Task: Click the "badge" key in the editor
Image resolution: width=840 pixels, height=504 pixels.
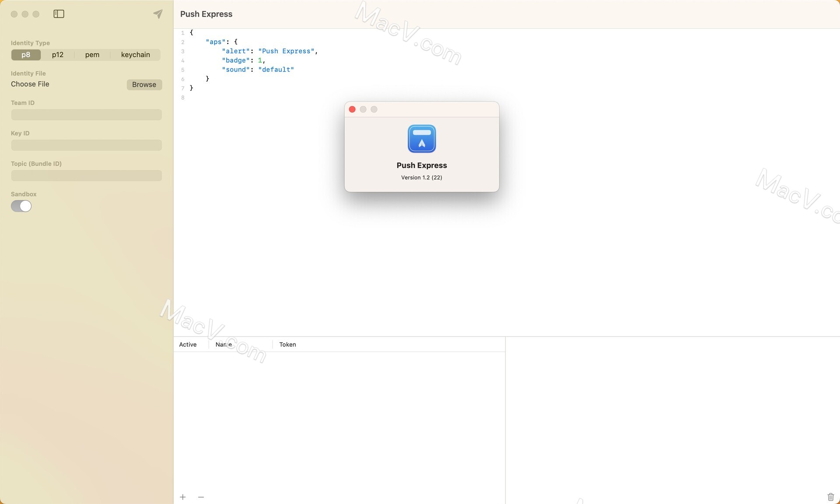Action: tap(236, 60)
